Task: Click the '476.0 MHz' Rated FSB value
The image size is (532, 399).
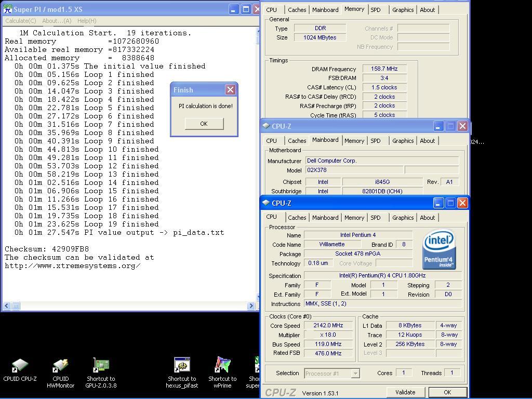Action: point(328,353)
